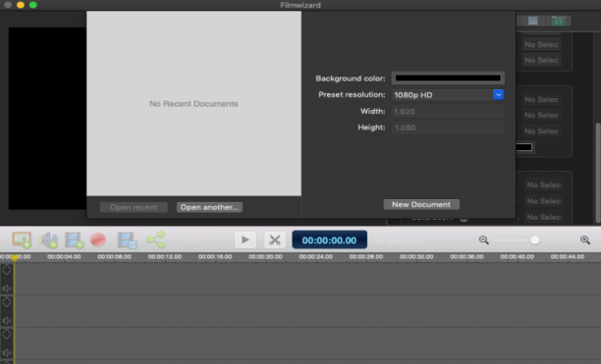Mute the top track speaker icon
Screen dimensions: 601x364
[x=7, y=287]
